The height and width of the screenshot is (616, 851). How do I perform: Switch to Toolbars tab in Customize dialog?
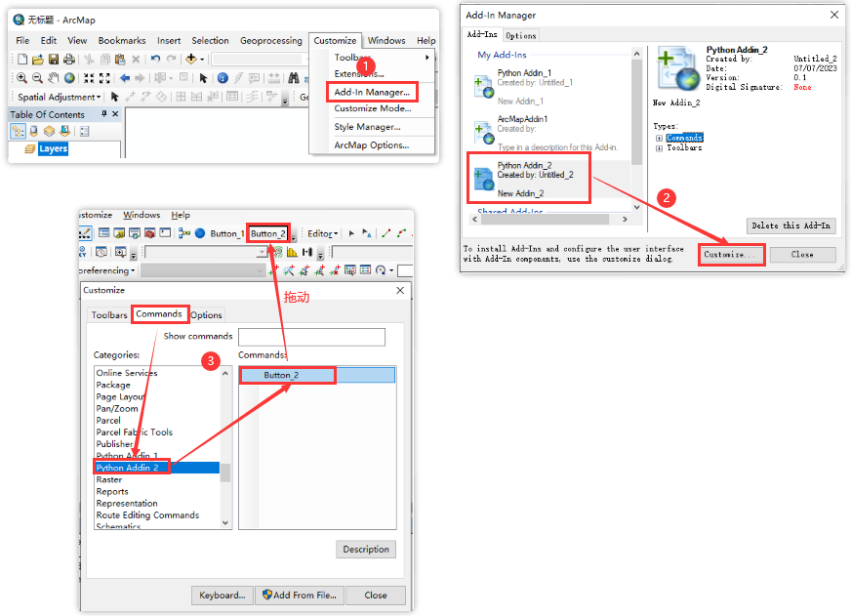[x=109, y=314]
